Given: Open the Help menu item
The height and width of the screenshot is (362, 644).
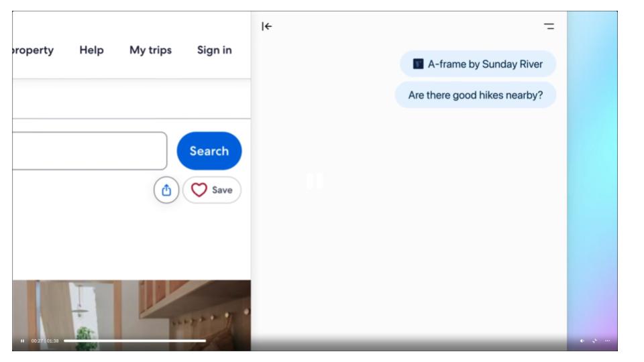Looking at the screenshot, I should pyautogui.click(x=91, y=50).
